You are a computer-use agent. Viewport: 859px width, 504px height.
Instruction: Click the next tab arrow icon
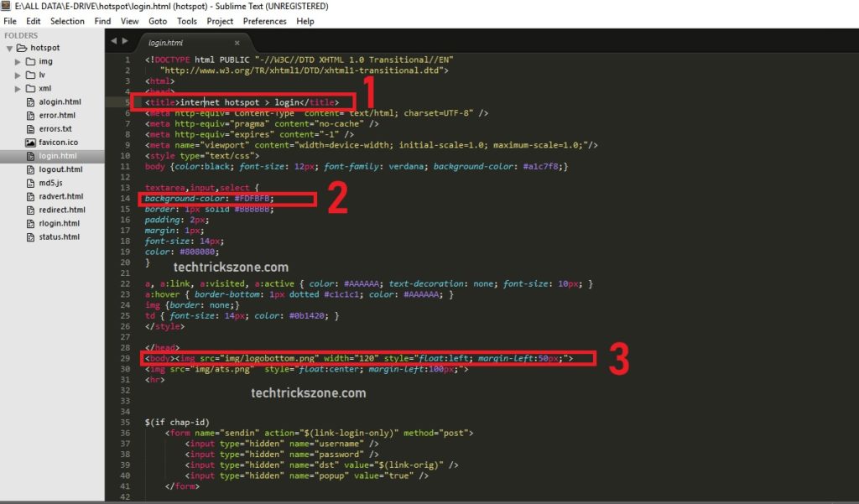[126, 41]
